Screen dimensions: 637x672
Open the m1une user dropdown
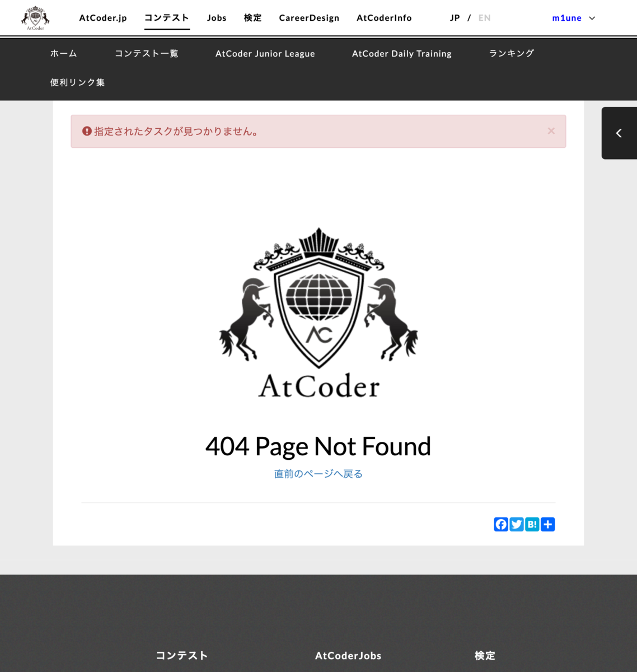coord(574,18)
